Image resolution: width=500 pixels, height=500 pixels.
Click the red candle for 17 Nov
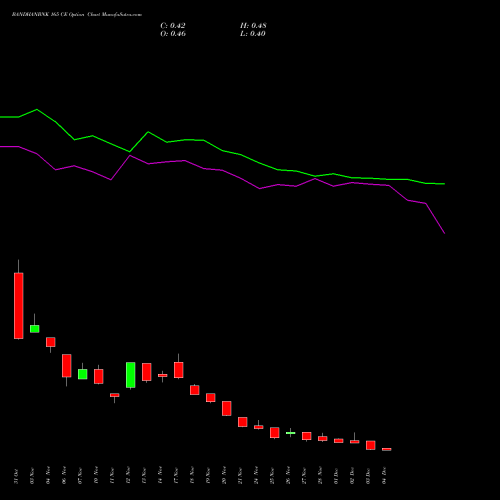(x=179, y=370)
